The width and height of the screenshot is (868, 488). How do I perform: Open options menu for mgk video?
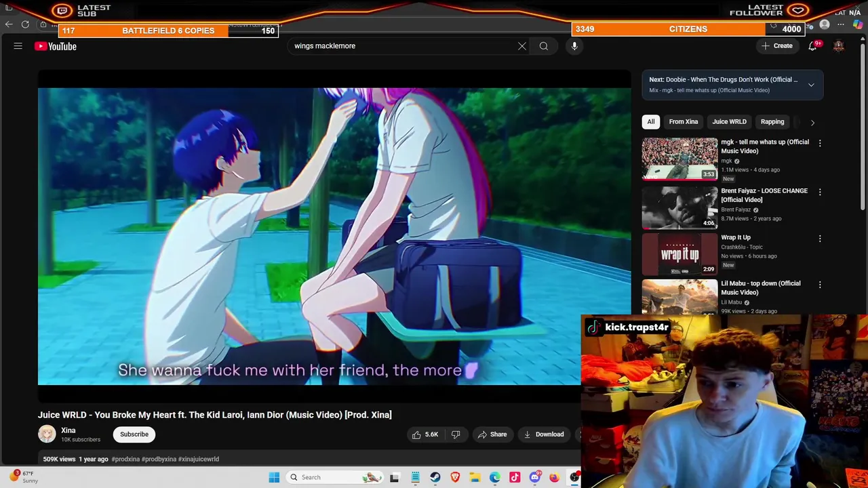820,143
